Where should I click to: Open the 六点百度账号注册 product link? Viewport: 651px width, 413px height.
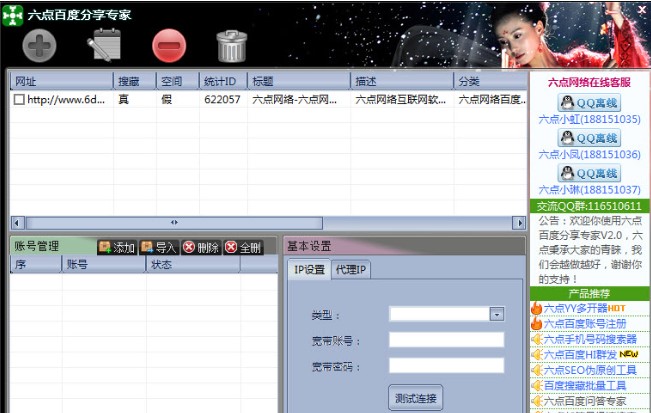click(x=585, y=324)
